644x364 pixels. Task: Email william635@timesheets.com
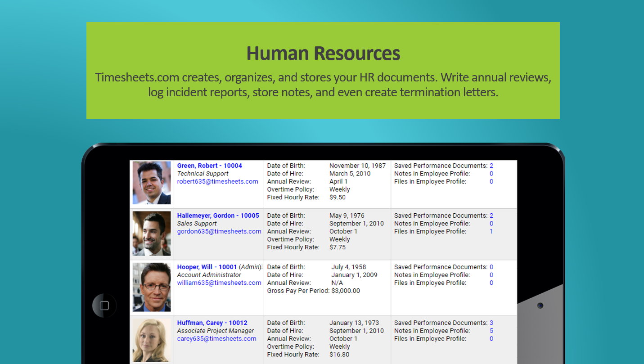coord(218,283)
